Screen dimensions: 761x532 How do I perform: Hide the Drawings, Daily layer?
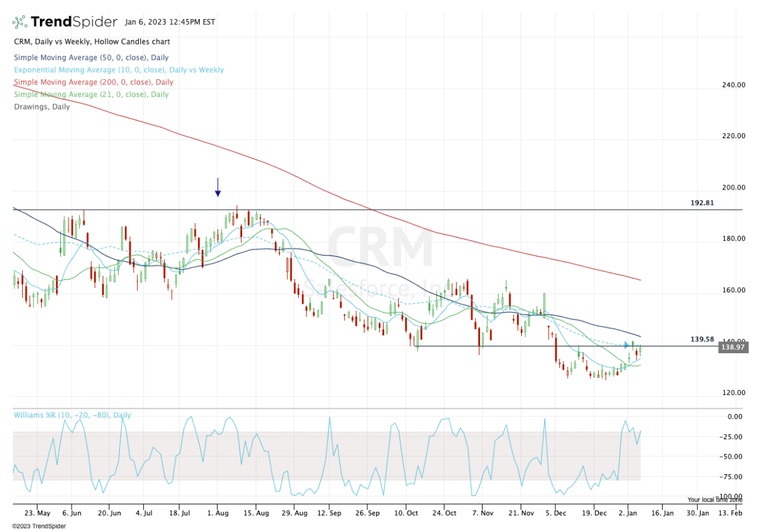point(42,107)
